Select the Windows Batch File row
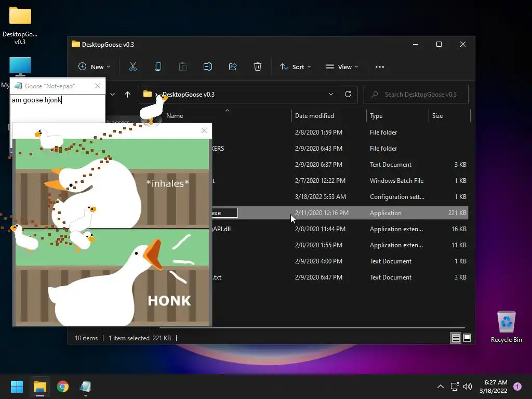This screenshot has width=532, height=399. pyautogui.click(x=339, y=180)
